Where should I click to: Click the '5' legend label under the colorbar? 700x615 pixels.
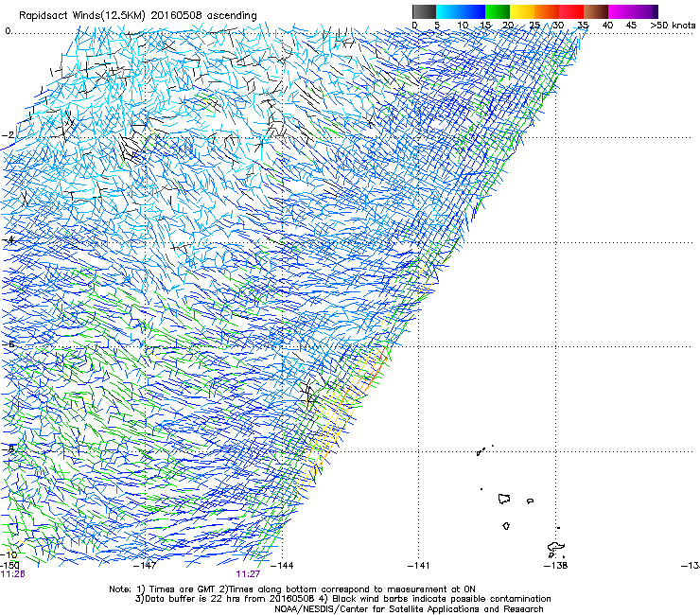click(x=437, y=25)
